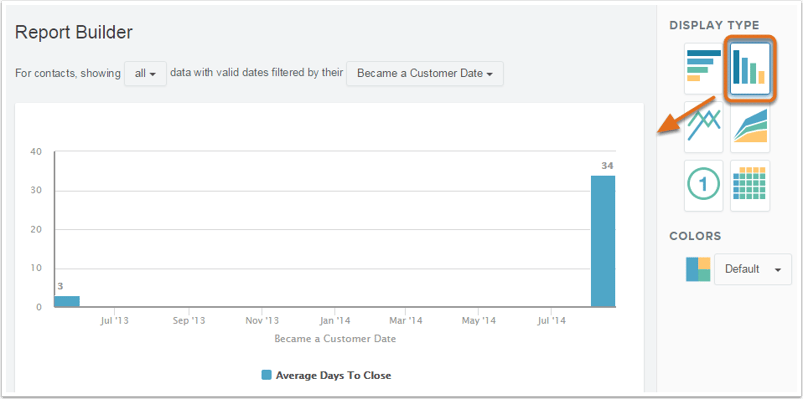Viewport: 803px width, 399px height.
Task: Click the Report Builder heading
Action: [x=74, y=33]
